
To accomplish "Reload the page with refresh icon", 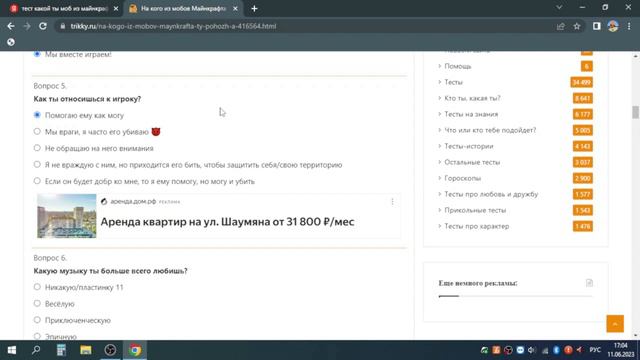I will click(43, 26).
